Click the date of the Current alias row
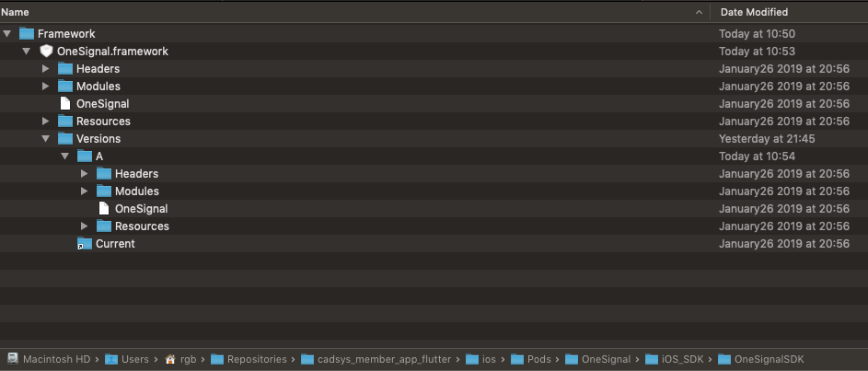The width and height of the screenshot is (868, 371). pos(784,244)
